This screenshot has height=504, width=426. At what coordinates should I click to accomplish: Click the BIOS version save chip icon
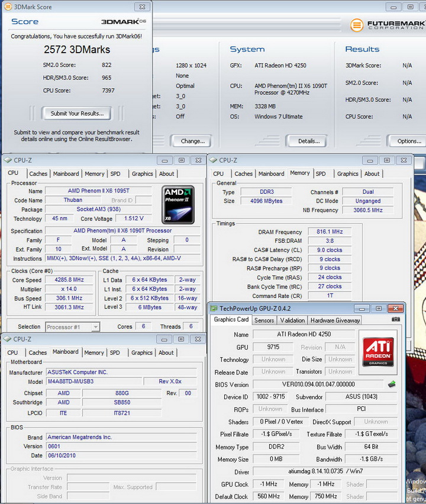[392, 384]
